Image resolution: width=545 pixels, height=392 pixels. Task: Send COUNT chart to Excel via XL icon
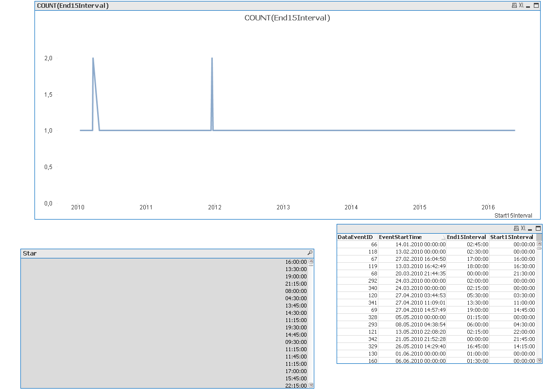(x=521, y=5)
